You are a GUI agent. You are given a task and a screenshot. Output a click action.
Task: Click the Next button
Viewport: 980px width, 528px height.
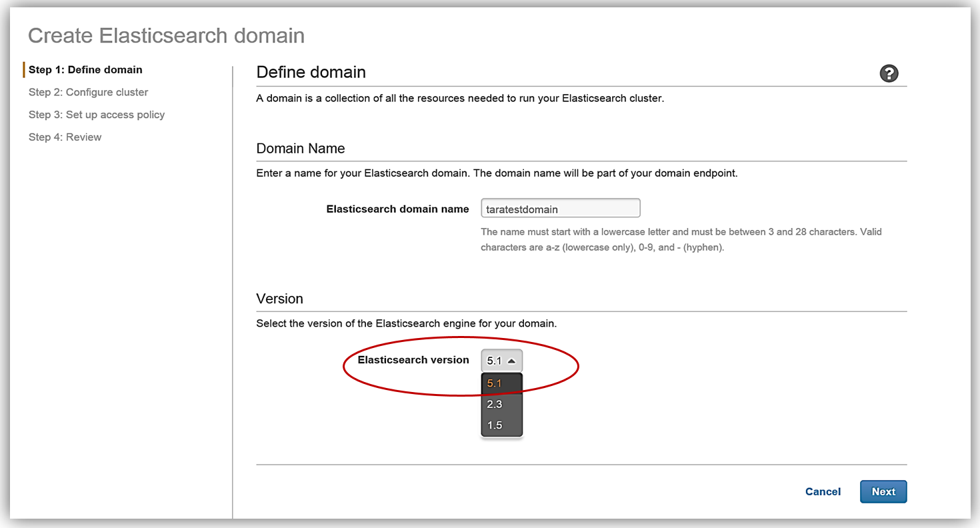click(883, 491)
